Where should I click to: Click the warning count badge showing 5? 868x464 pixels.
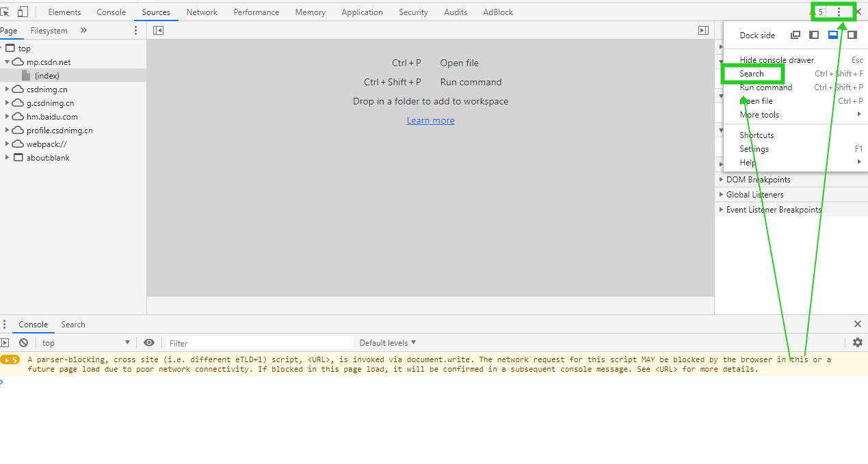[817, 12]
